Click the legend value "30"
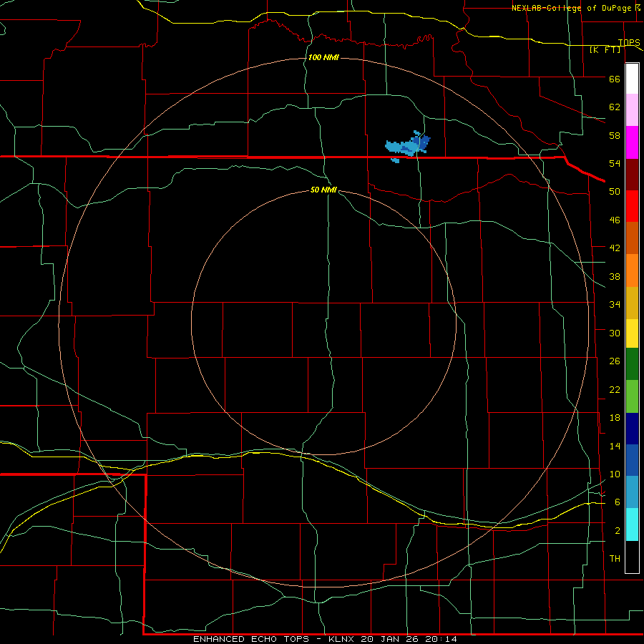 (x=615, y=333)
